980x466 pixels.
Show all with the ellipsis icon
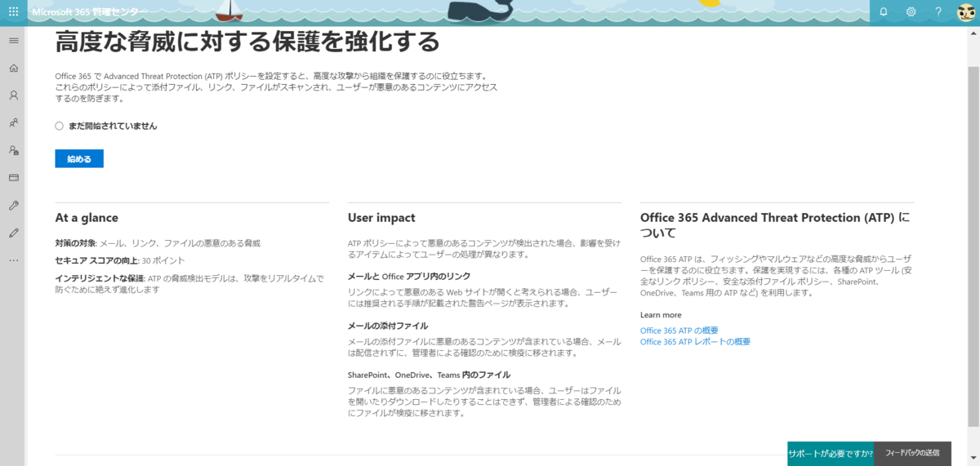click(13, 260)
